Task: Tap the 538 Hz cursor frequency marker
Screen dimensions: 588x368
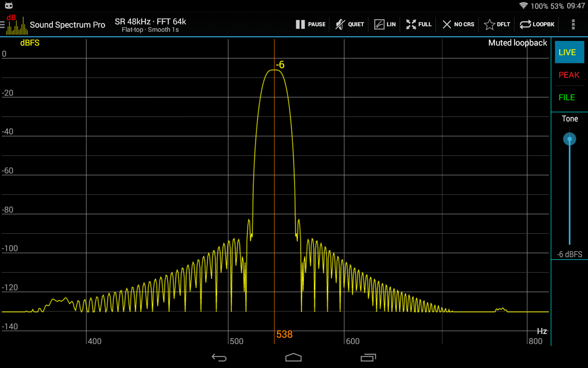Action: 284,334
